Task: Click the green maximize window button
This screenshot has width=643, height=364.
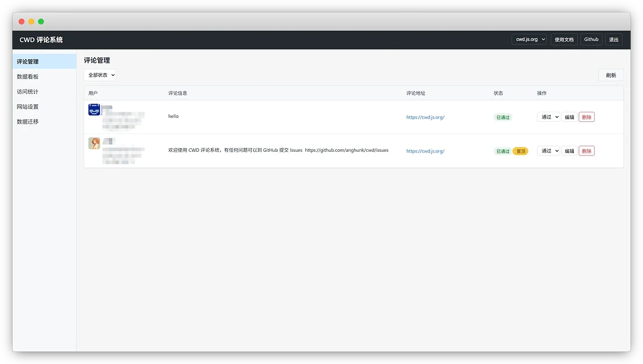Action: pyautogui.click(x=41, y=21)
